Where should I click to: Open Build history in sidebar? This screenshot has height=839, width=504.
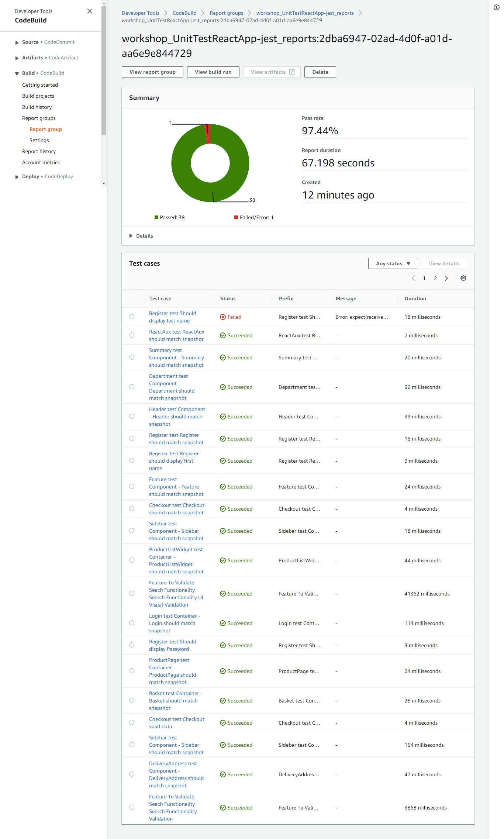point(37,107)
